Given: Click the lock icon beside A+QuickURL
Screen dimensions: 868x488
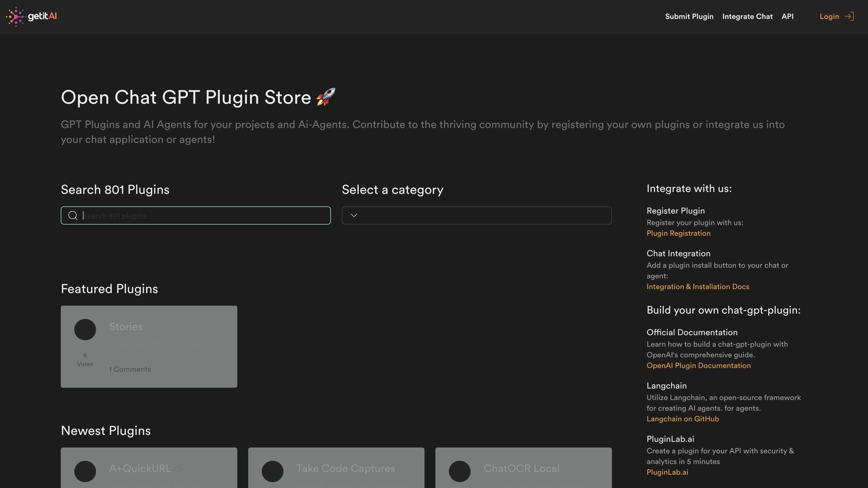Looking at the screenshot, I should (x=178, y=468).
